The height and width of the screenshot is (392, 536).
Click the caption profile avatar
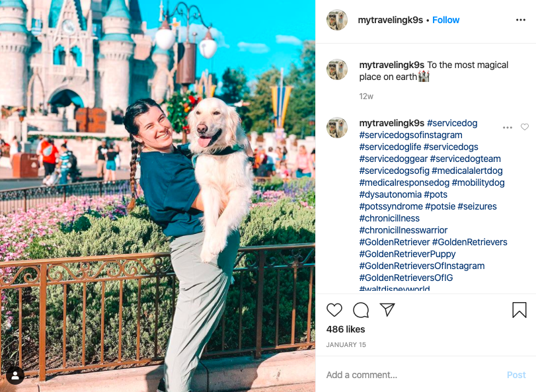tap(336, 69)
